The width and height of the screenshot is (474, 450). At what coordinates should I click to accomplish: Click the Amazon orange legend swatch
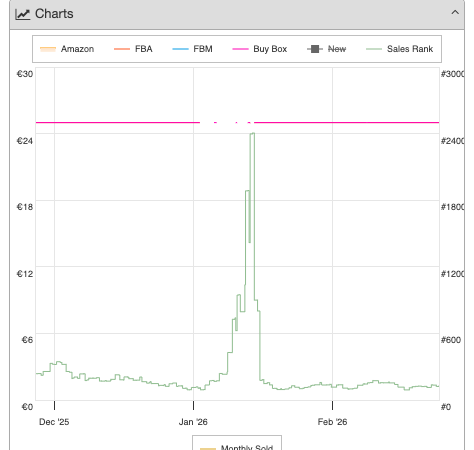pos(48,49)
